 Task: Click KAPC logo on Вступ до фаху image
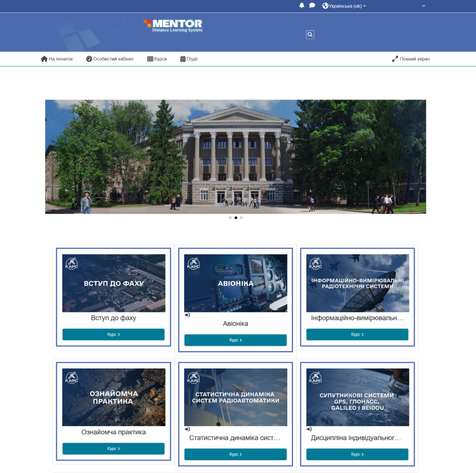click(72, 263)
